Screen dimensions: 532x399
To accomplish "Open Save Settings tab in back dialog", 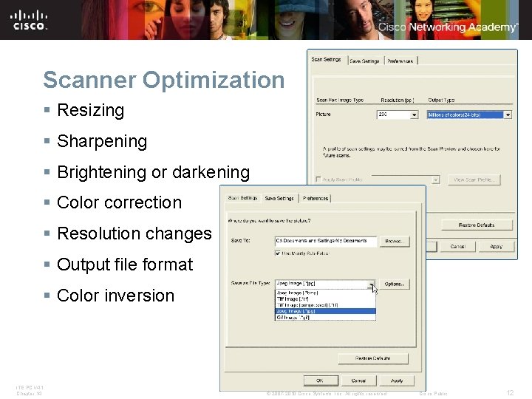I will (365, 61).
